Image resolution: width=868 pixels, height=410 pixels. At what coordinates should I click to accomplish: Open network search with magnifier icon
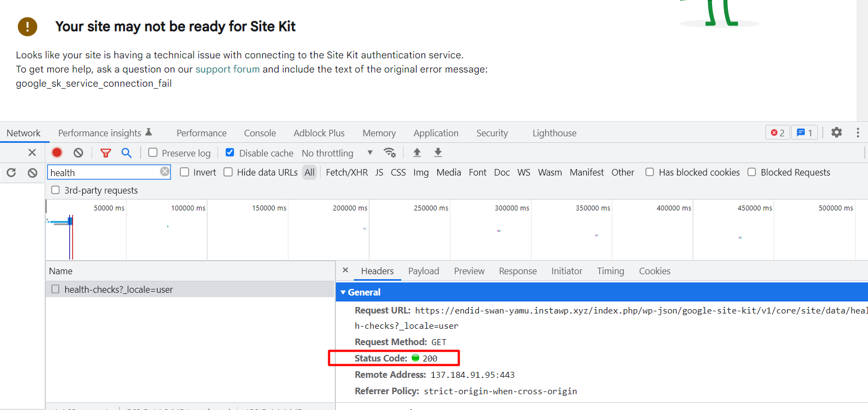pyautogui.click(x=126, y=153)
